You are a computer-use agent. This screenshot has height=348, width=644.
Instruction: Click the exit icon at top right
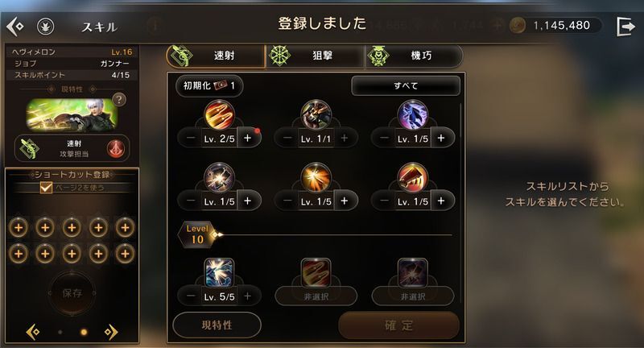point(625,27)
